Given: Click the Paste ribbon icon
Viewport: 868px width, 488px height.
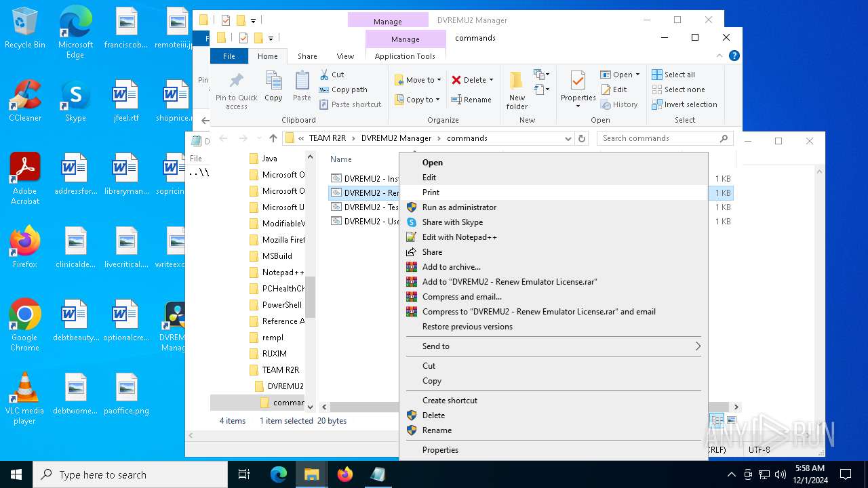Looking at the screenshot, I should coord(302,86).
